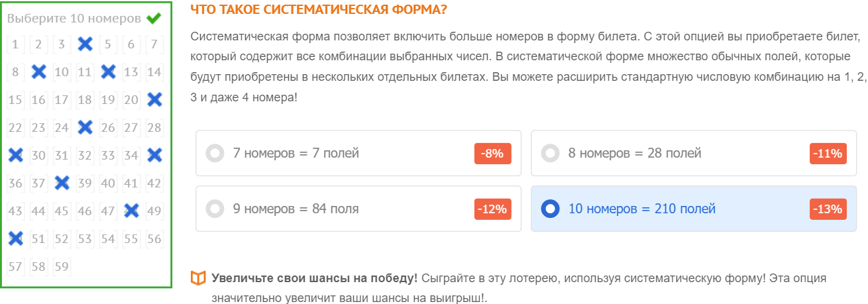Image resolution: width=868 pixels, height=304 pixels.
Task: Click the open book icon near Увеличьте свои шансы
Action: click(x=197, y=278)
